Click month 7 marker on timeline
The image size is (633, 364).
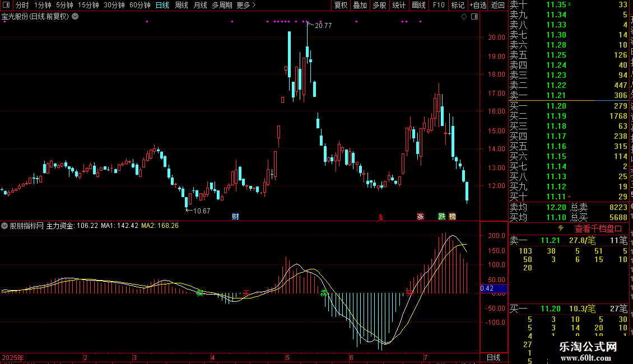[426, 357]
